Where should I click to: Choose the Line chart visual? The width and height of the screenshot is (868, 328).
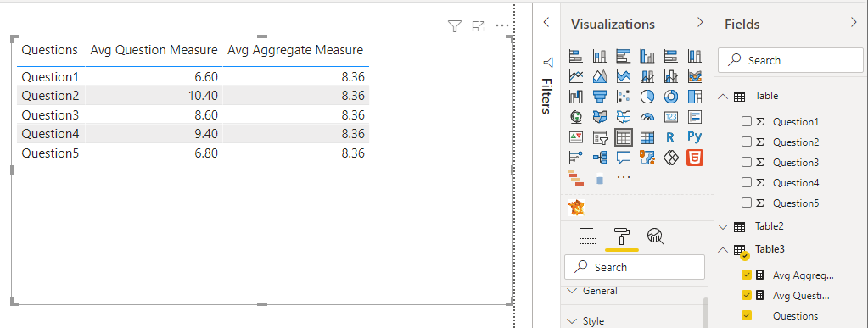pos(576,76)
